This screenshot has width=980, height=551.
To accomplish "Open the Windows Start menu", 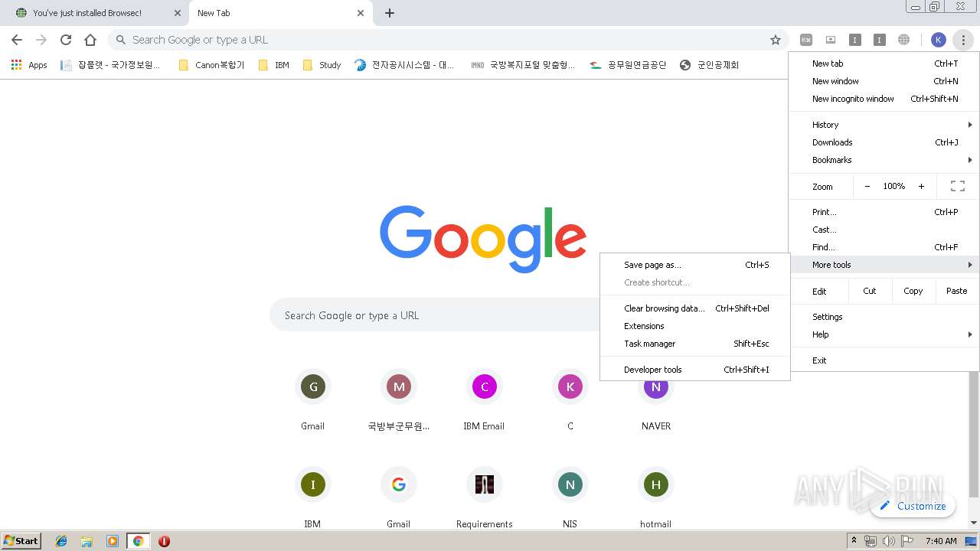I will 21,541.
